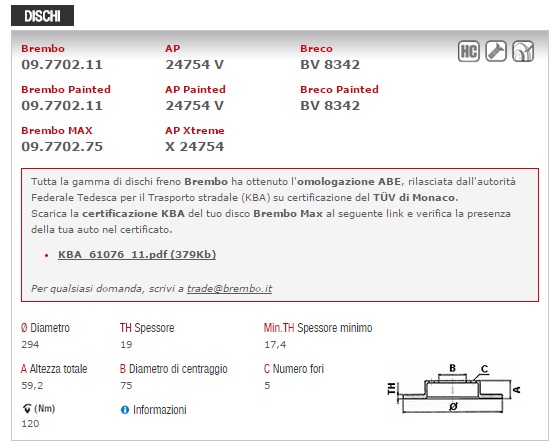Click Brembo MAX code 09.7702.75
The width and height of the screenshot is (552, 448).
tap(62, 147)
